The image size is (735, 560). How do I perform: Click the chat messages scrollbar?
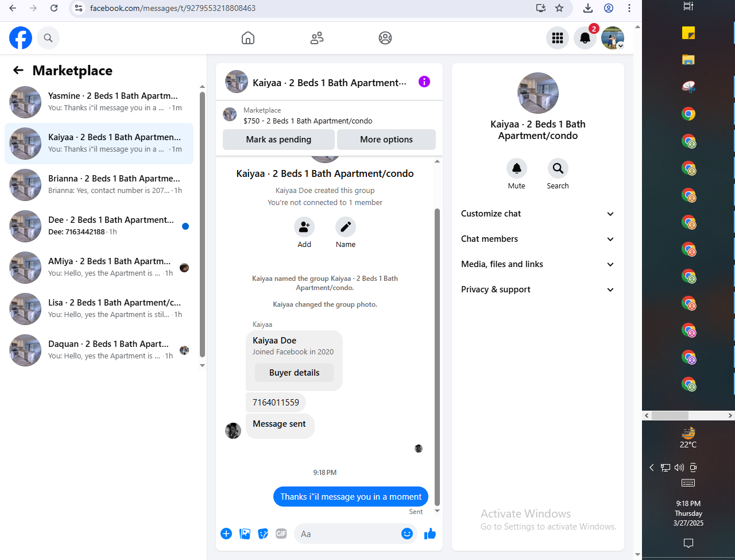tap(437, 356)
